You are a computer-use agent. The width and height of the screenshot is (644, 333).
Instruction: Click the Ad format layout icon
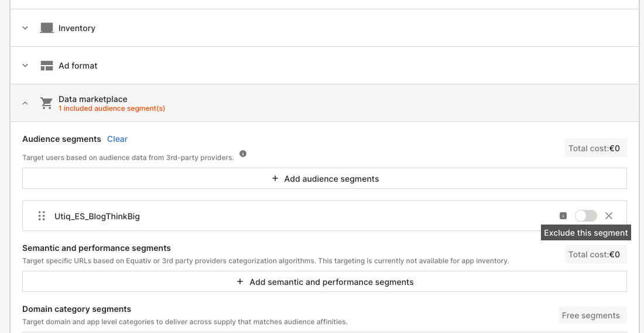(47, 66)
